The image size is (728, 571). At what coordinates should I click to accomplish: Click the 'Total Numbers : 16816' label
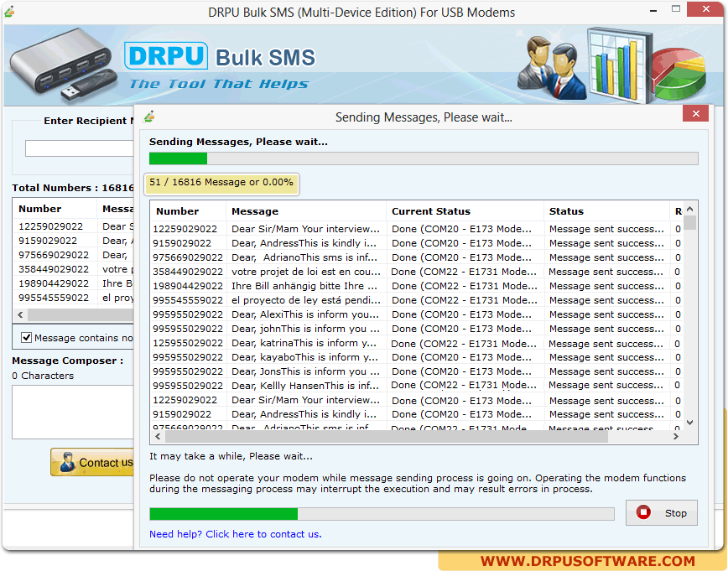pos(73,188)
